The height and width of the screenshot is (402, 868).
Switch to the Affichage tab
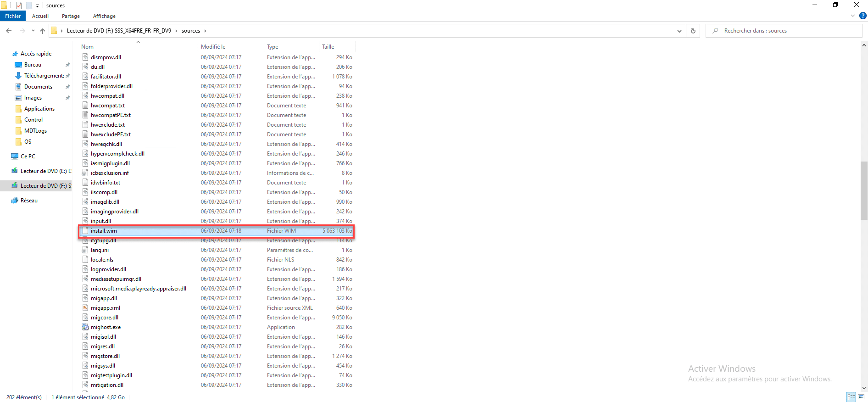pos(104,16)
